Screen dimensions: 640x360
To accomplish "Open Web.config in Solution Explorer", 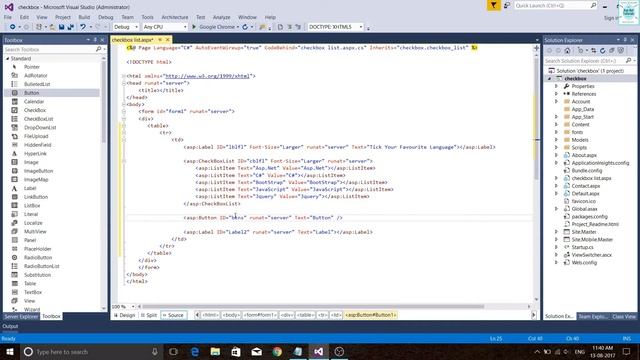I will point(584,262).
